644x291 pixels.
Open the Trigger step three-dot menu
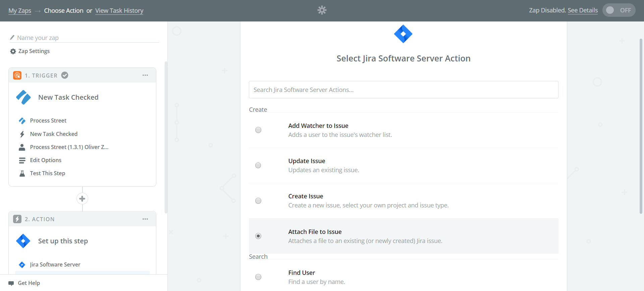coord(145,75)
